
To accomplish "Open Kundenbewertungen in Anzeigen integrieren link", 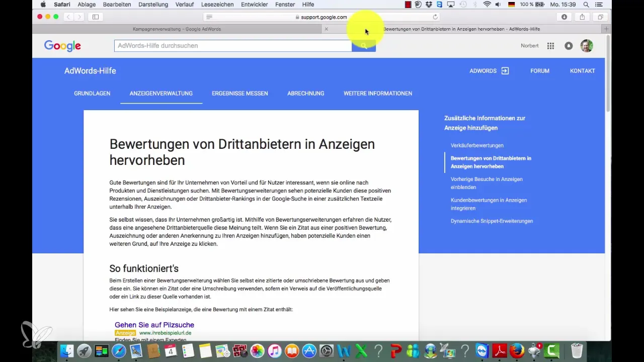I will 489,204.
